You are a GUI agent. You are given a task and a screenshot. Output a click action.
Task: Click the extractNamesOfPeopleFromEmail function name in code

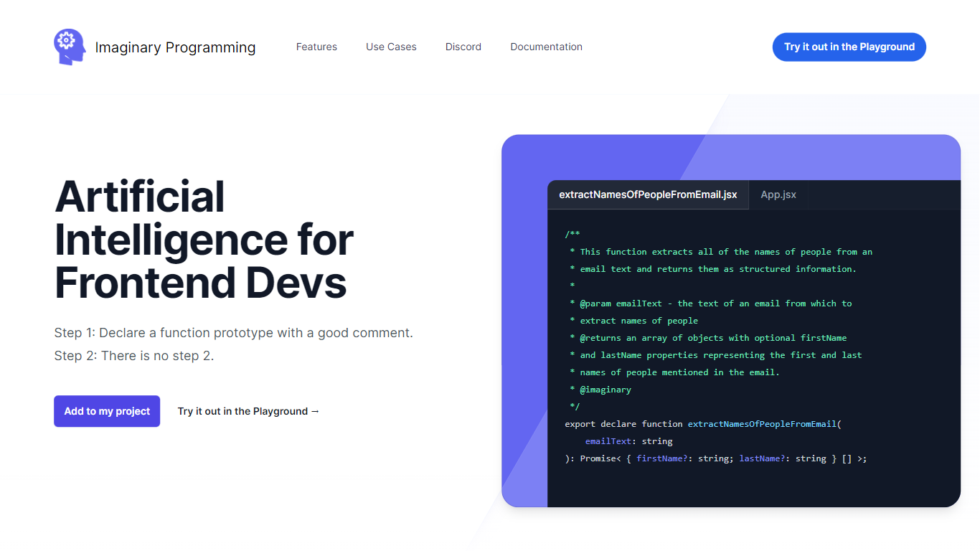(762, 424)
